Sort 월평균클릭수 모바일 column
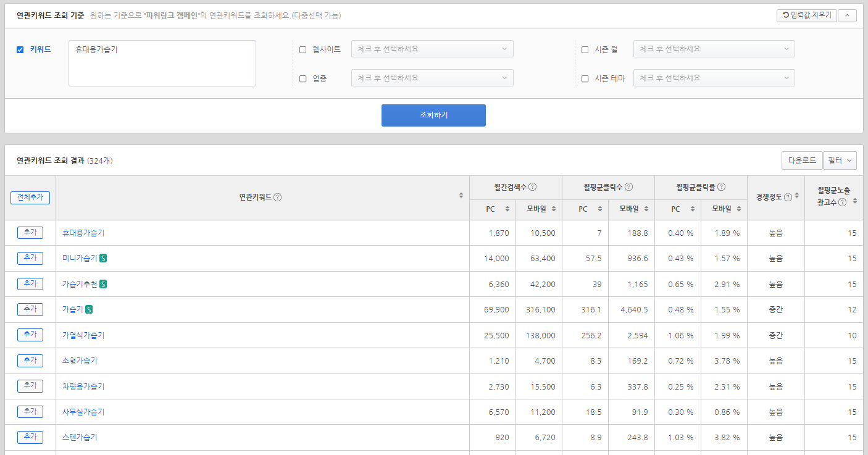 (646, 209)
